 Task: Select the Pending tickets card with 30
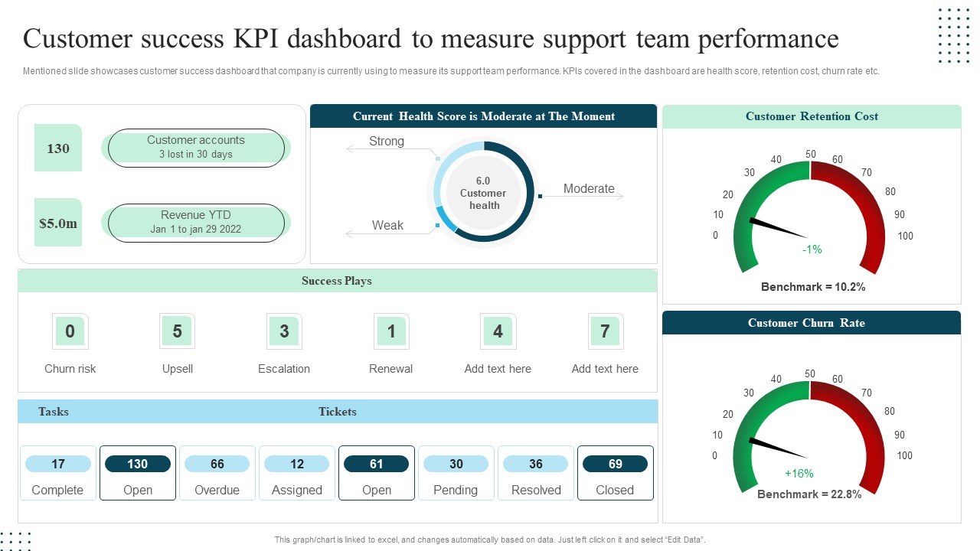pos(456,473)
